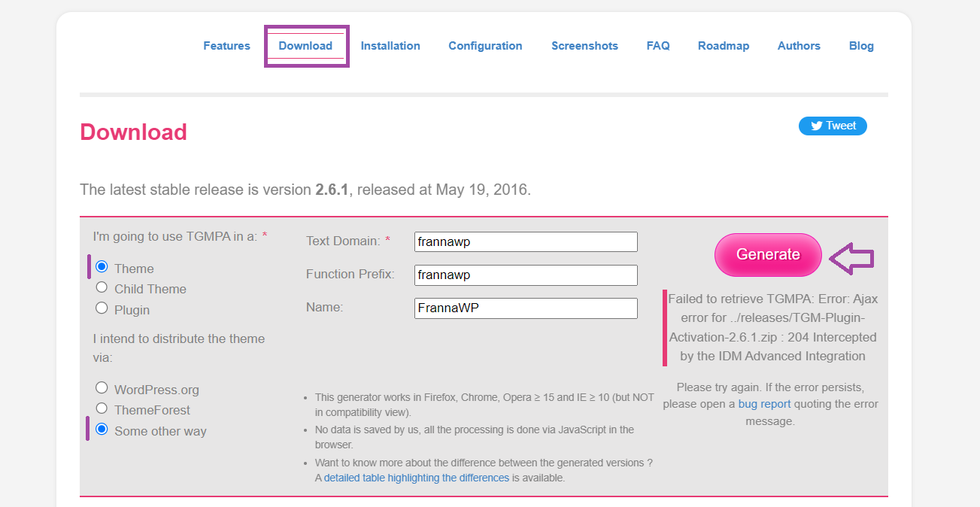
Task: Choose the Plugin radio option
Action: [102, 308]
